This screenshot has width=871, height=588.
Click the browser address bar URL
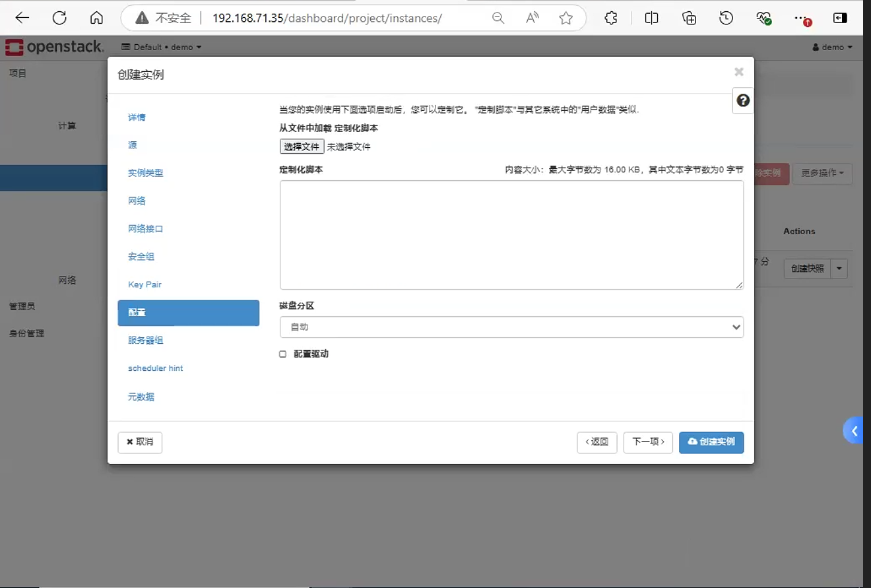[327, 18]
